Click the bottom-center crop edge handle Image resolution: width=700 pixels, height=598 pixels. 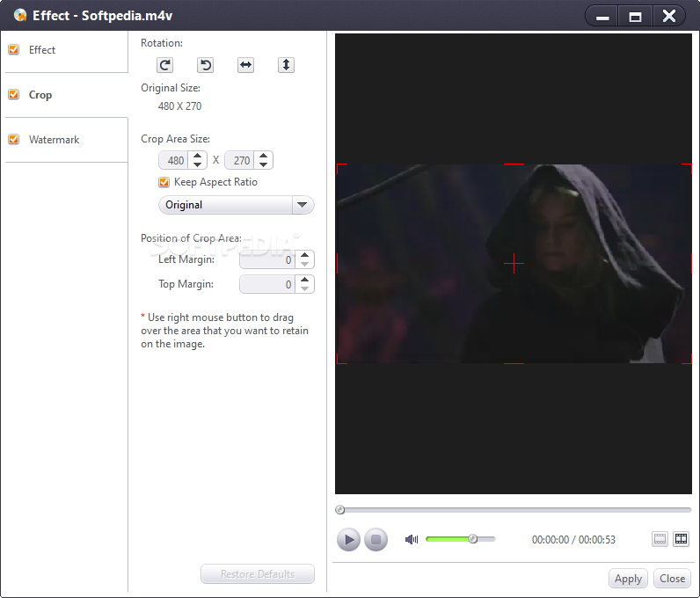tap(514, 363)
